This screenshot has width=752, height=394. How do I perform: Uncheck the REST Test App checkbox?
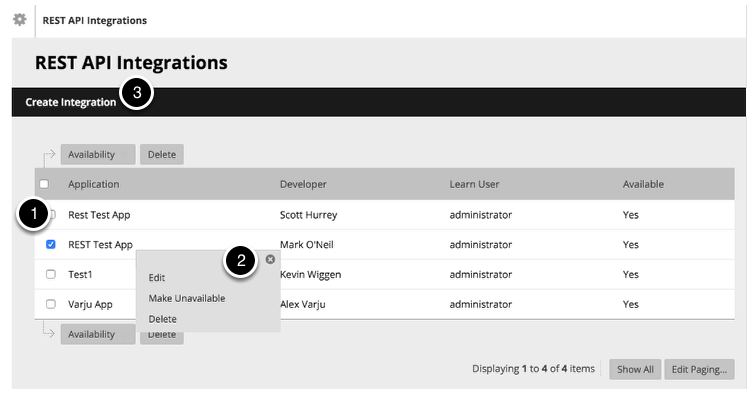[50, 244]
